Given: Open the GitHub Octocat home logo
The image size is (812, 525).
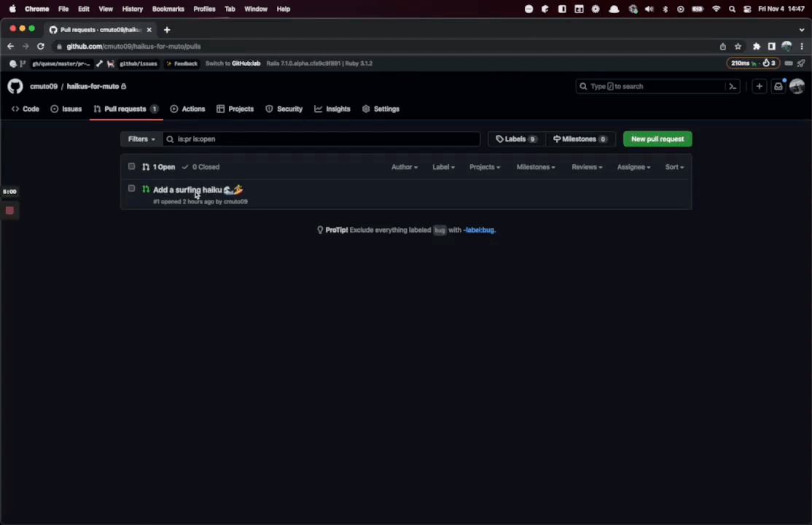Looking at the screenshot, I should (15, 86).
